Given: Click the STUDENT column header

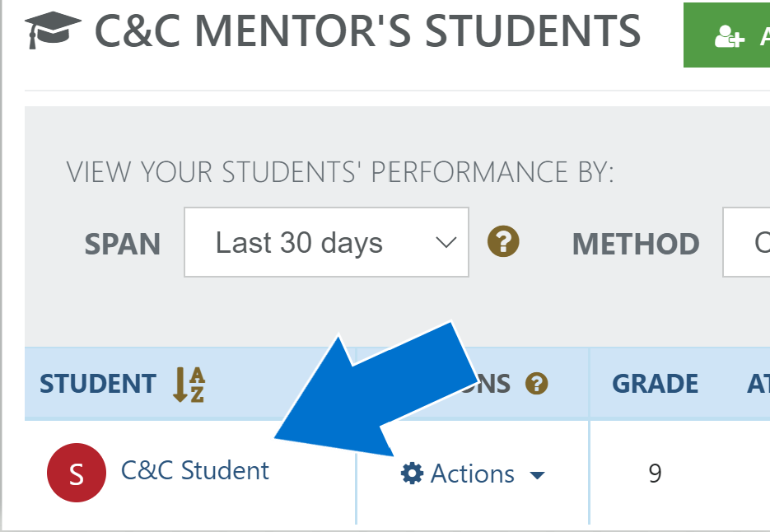Looking at the screenshot, I should [x=98, y=384].
